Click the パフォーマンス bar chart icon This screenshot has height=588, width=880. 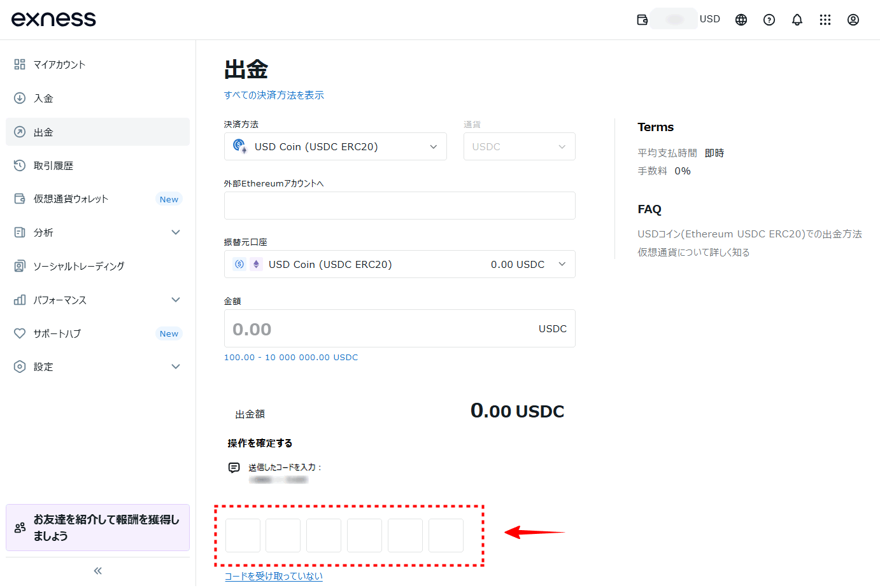click(20, 300)
